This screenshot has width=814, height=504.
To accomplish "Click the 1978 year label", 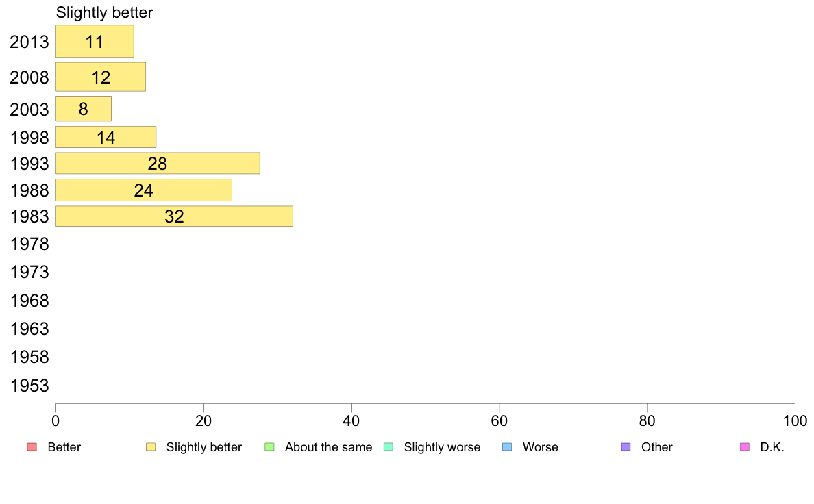I will tap(29, 244).
